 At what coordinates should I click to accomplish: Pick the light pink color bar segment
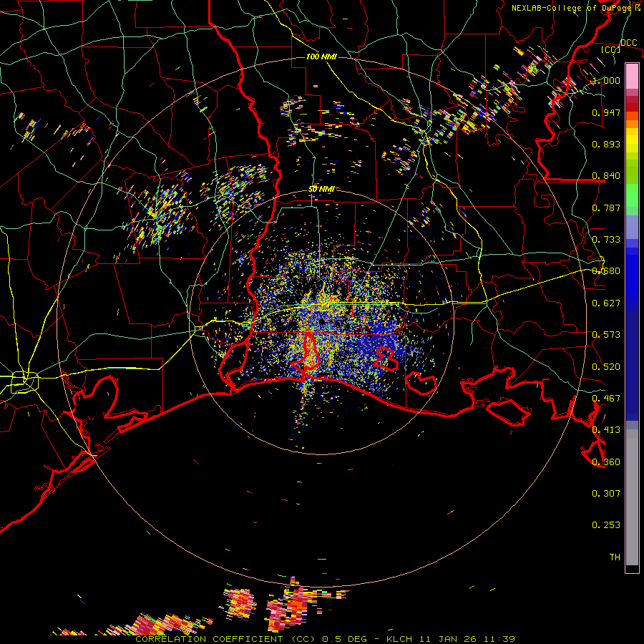pos(632,76)
